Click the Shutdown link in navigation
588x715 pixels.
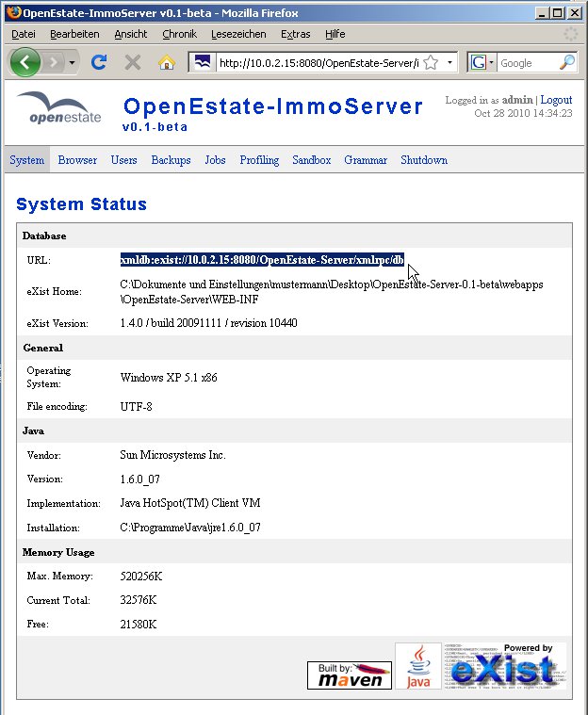point(424,160)
